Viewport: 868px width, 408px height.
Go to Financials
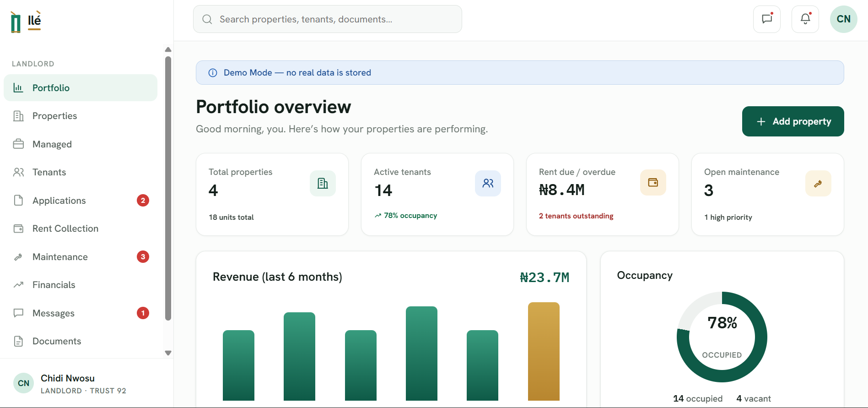coord(81,285)
